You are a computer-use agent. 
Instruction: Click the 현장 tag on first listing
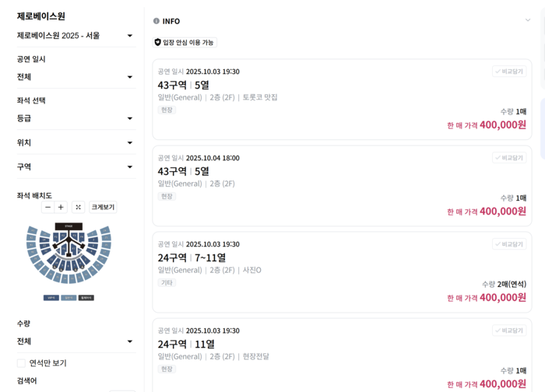tap(167, 110)
